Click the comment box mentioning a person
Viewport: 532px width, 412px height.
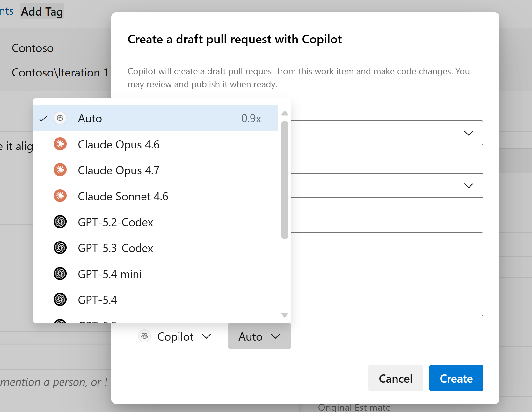[54, 382]
